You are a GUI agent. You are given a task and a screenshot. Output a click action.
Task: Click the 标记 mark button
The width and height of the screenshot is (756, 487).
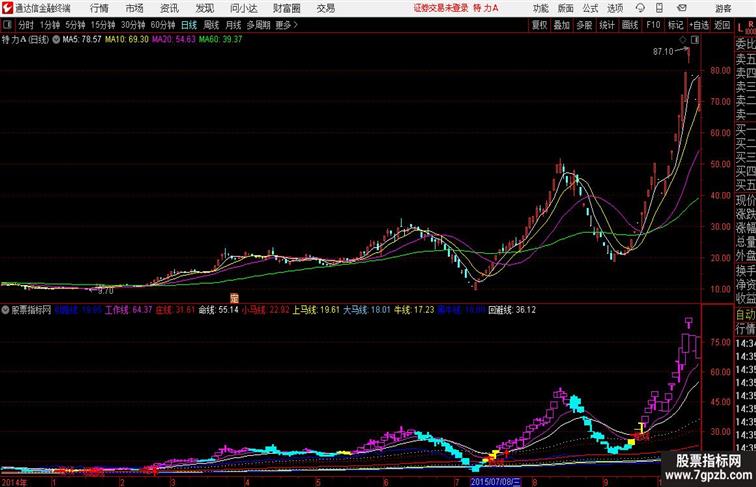[675, 25]
